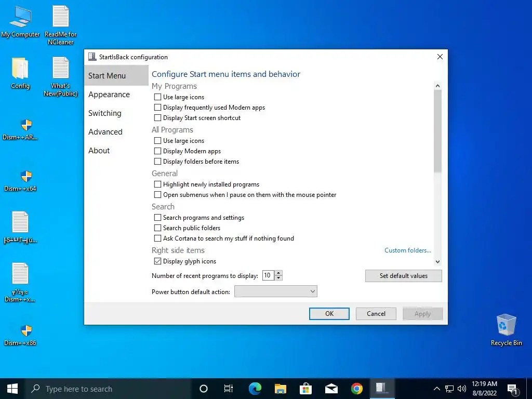
Task: Select the garbled-name text file above Dism++x...
Action: 20,228
